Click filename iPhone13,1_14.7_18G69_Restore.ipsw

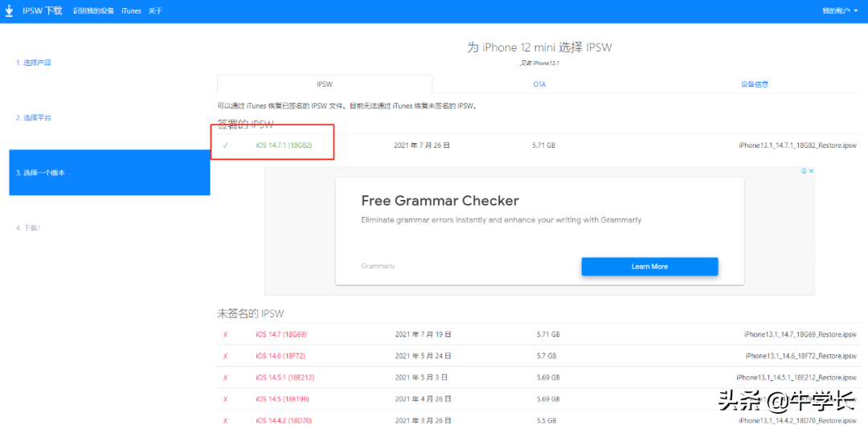(x=800, y=334)
